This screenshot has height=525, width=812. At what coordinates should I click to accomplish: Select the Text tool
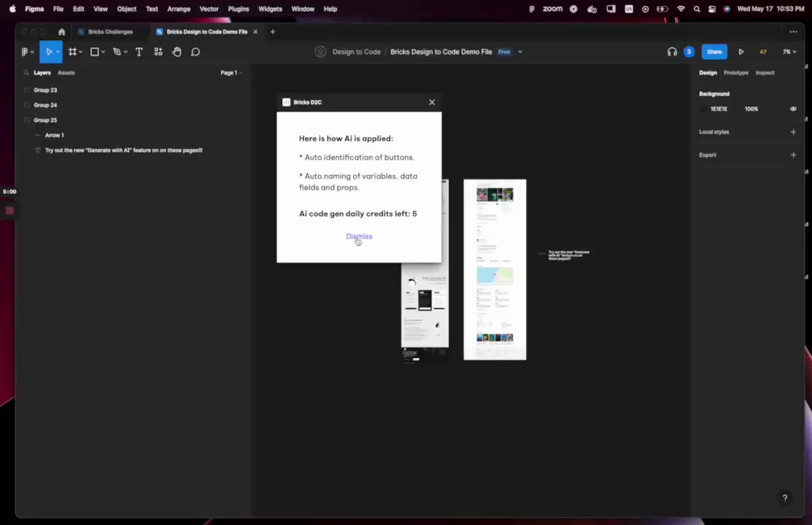138,52
